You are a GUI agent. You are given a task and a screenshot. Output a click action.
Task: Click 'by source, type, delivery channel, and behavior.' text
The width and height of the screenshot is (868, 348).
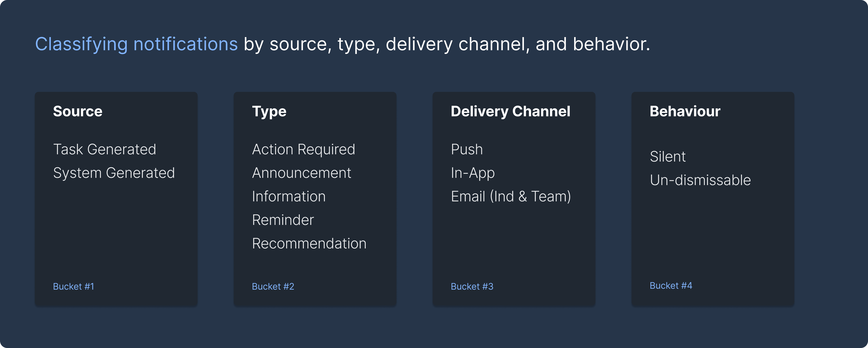[x=447, y=45]
